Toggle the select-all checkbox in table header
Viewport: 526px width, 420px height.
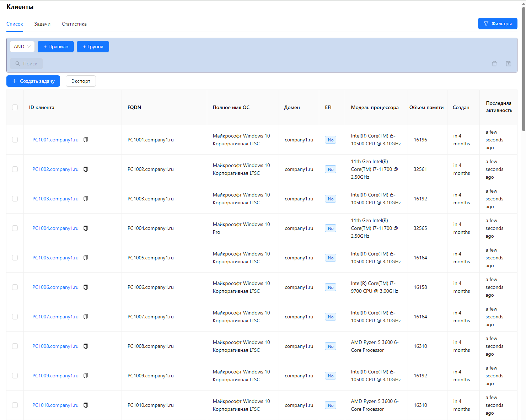[x=15, y=107]
